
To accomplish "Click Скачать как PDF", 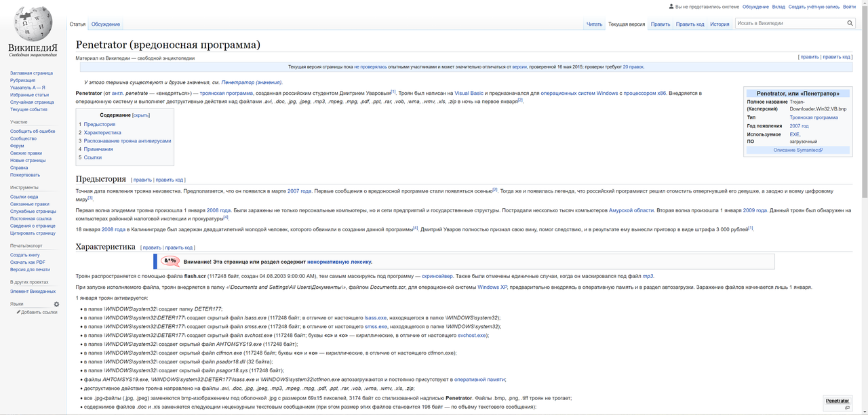I will click(28, 262).
